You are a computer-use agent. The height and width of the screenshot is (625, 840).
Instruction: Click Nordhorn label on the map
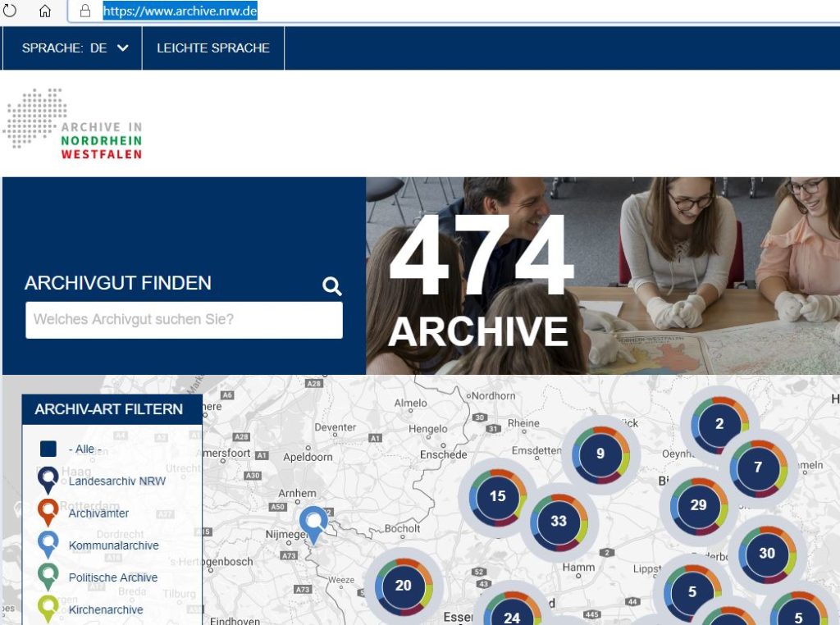(x=493, y=396)
